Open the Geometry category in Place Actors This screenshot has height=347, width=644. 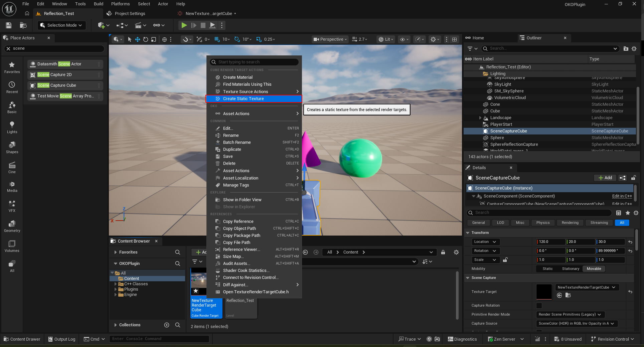tap(12, 226)
